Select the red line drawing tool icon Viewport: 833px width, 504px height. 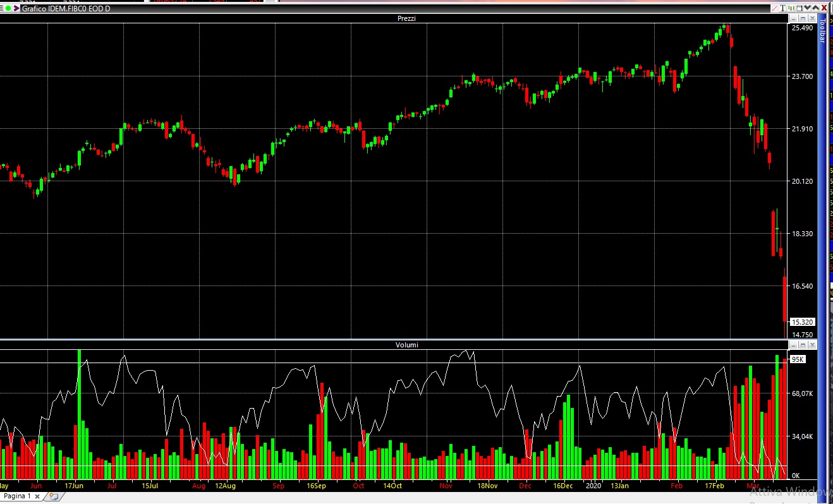pos(775,8)
